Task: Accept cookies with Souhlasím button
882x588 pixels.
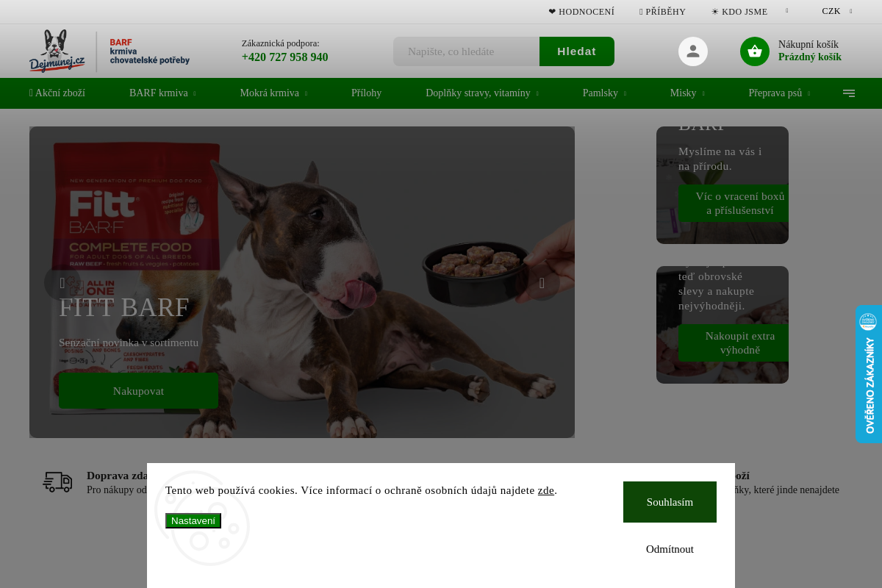Action: click(670, 502)
